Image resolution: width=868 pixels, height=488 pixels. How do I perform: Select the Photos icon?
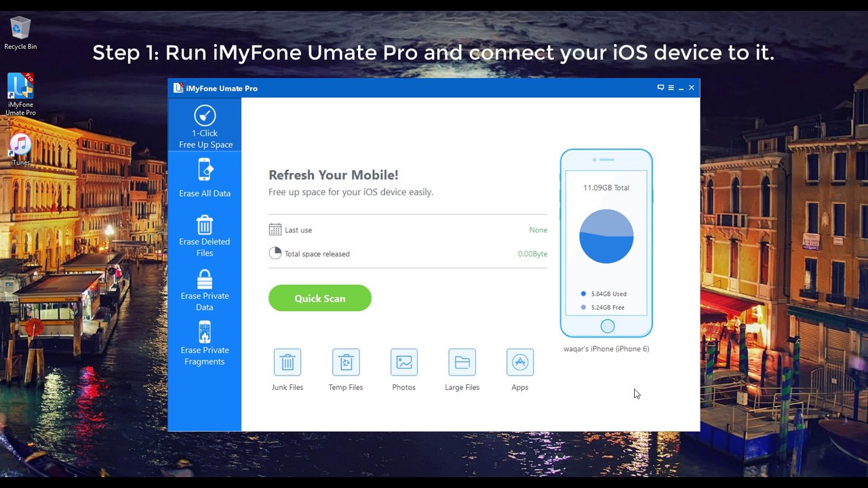[x=404, y=362]
